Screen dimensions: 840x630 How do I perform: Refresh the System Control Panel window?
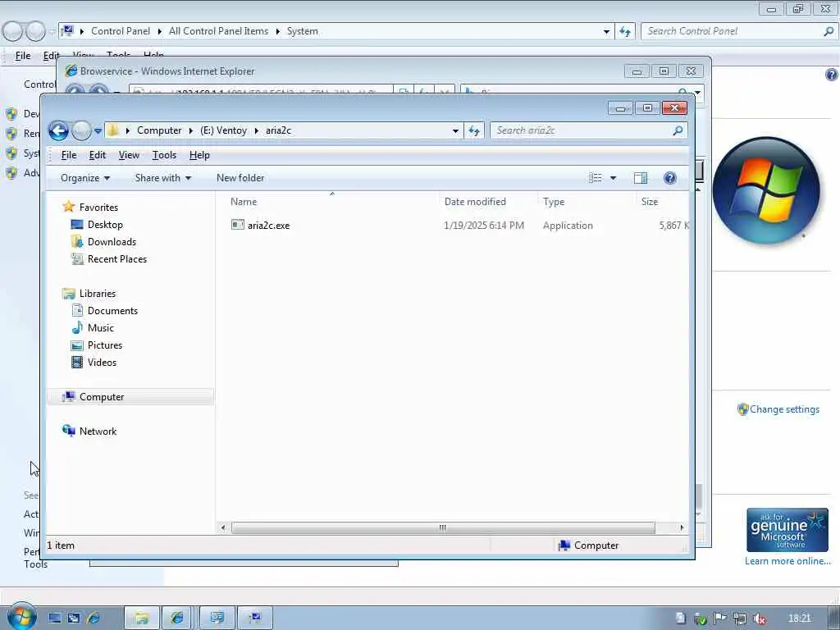pyautogui.click(x=624, y=31)
